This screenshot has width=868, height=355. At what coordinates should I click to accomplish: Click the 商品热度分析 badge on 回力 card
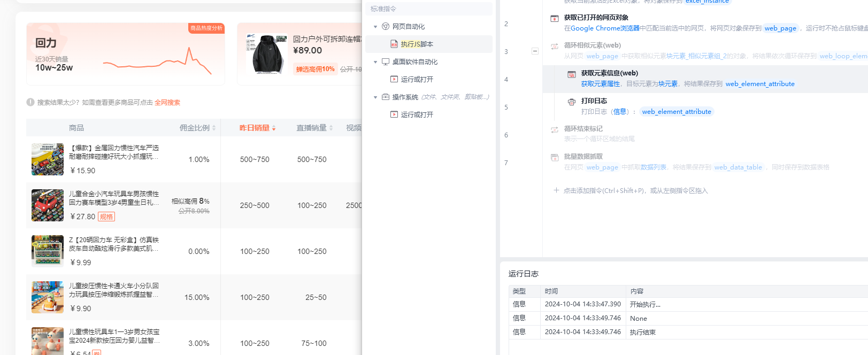pos(206,28)
